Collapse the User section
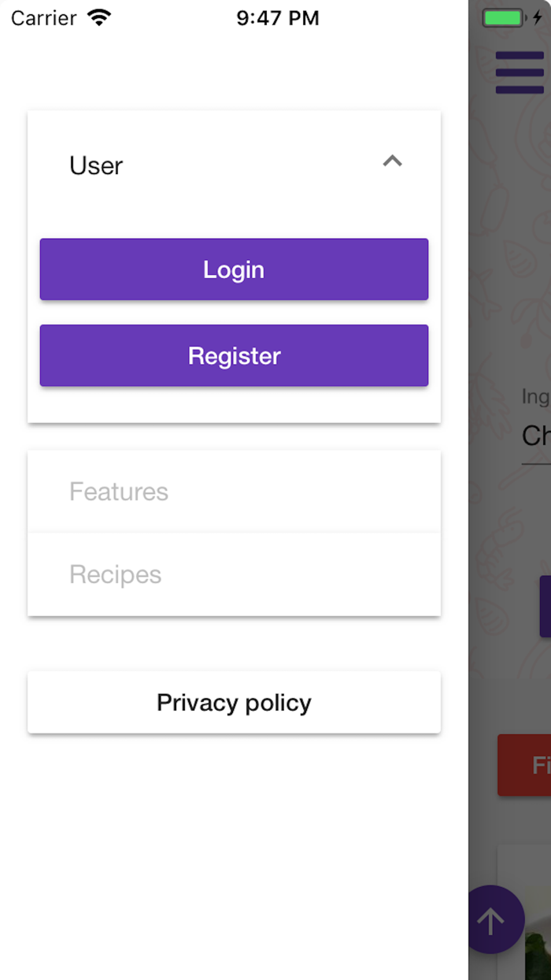Screen dimensions: 551x980 [391, 161]
